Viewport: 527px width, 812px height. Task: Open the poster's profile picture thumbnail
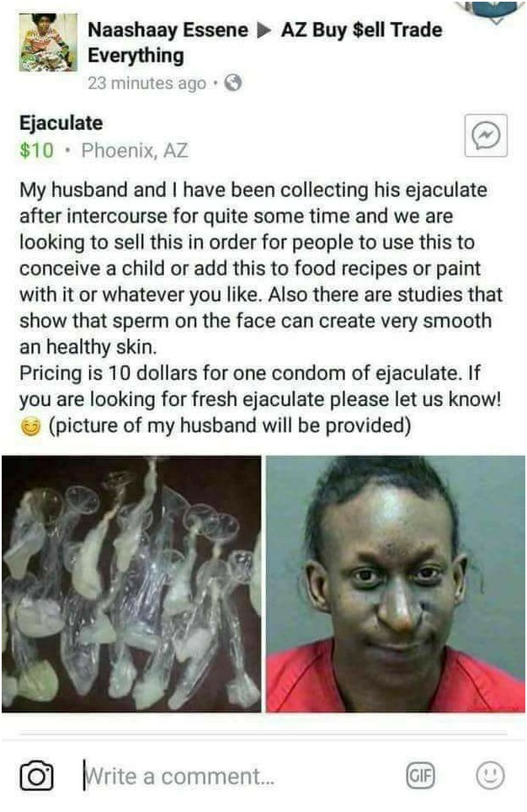coord(48,42)
